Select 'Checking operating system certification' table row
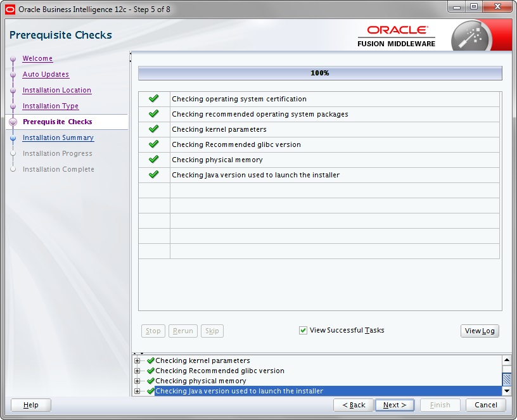Screen dimensions: 517x420 pyautogui.click(x=319, y=99)
